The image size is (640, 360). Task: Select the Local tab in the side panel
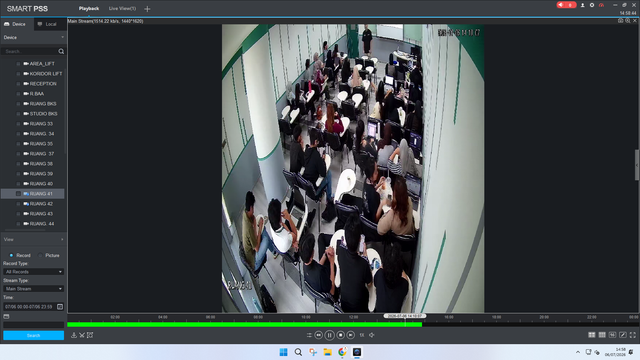[x=50, y=24]
